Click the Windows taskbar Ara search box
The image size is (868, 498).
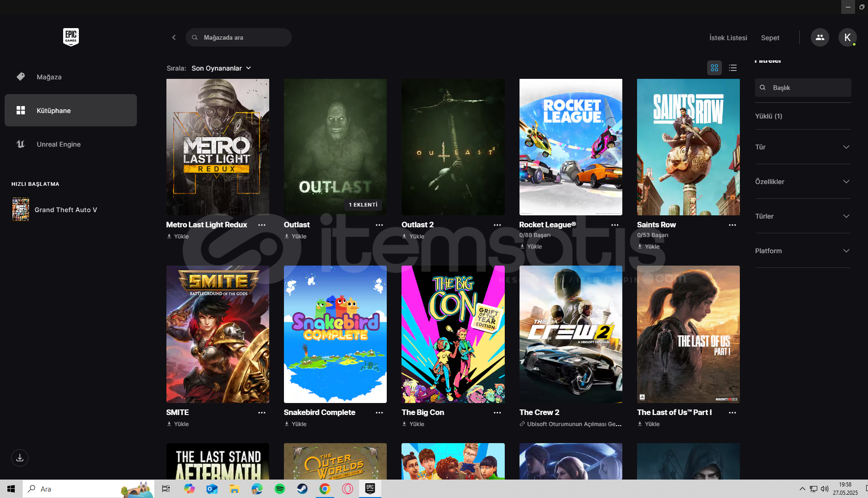pos(88,489)
